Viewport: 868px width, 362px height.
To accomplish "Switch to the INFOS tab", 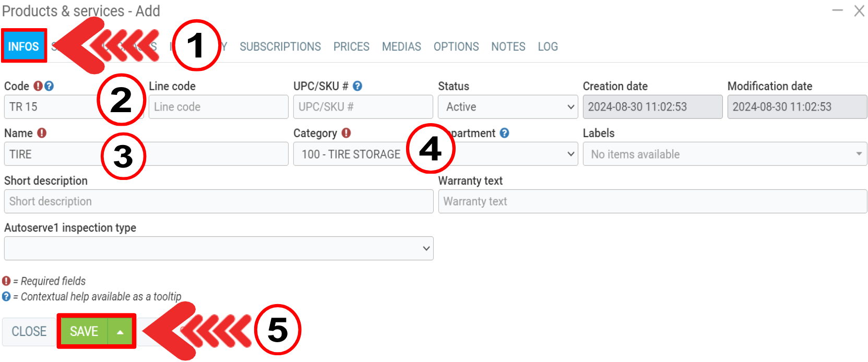I will 23,46.
